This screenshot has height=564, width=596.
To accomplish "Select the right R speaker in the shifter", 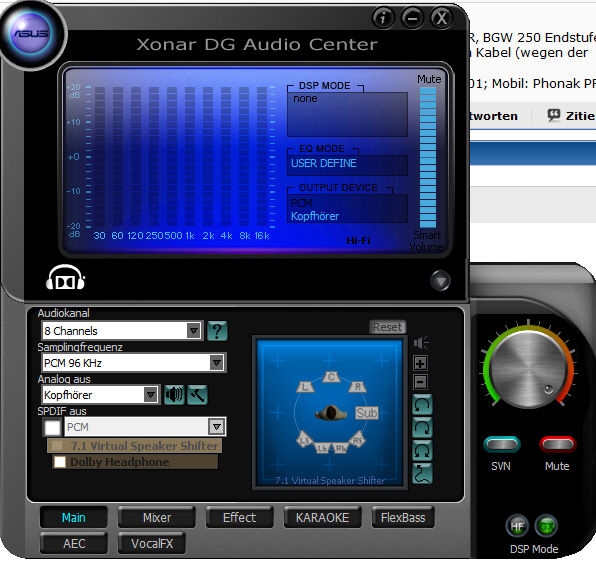I will pos(357,387).
